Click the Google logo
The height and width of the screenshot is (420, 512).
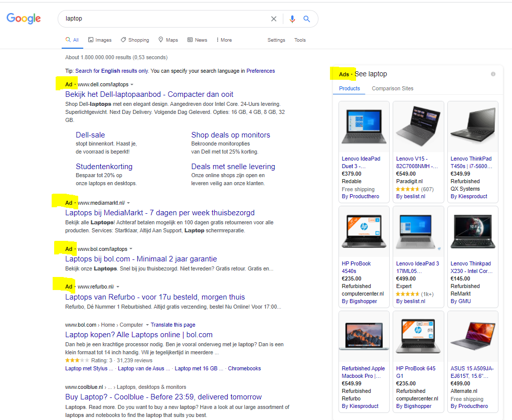23,19
